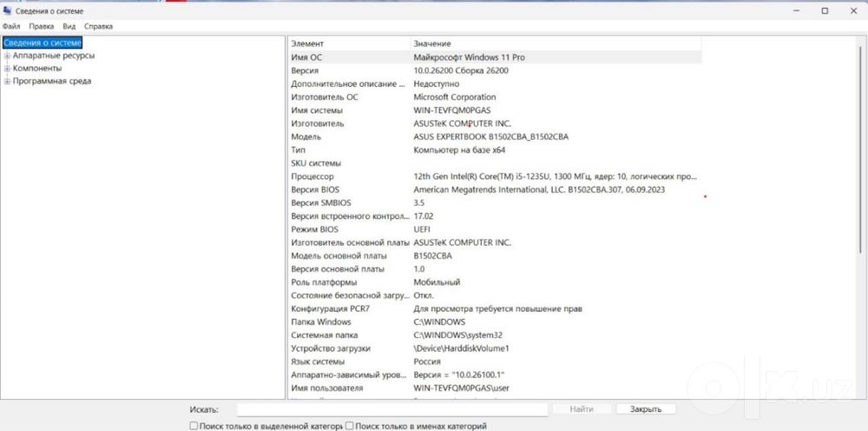Click the value Microsoft Corporation
868x431 pixels.
[x=455, y=97]
